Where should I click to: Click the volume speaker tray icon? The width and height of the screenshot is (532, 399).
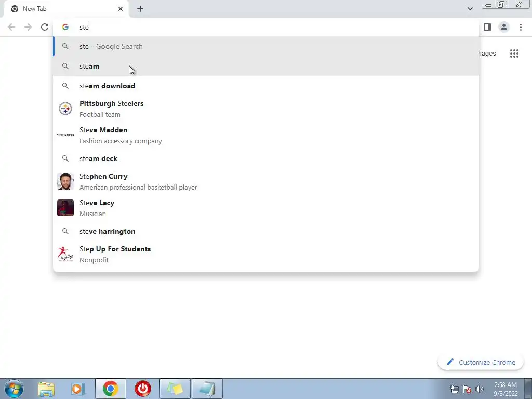pos(480,389)
